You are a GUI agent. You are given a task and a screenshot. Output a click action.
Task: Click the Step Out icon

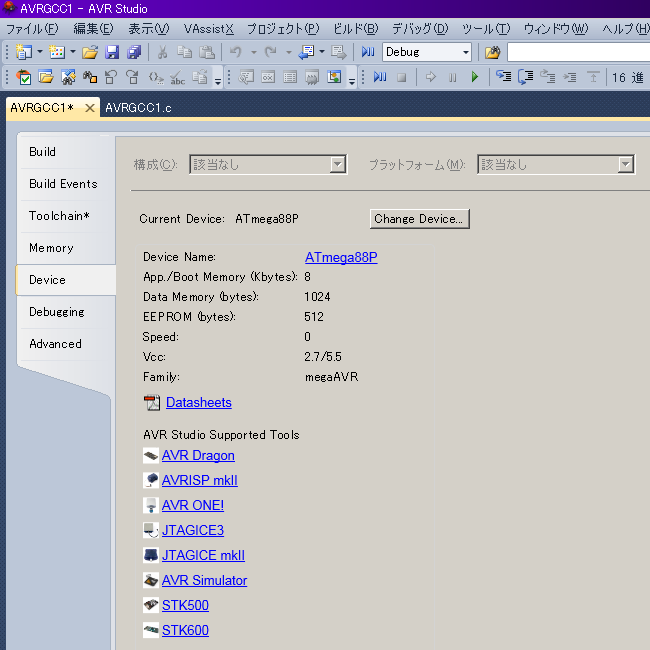point(548,77)
